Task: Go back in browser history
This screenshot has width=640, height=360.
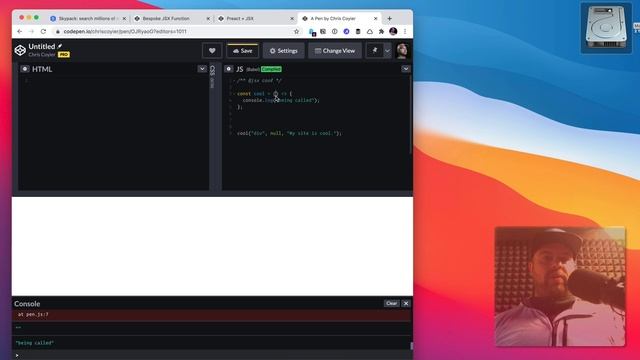Action: tap(20, 31)
